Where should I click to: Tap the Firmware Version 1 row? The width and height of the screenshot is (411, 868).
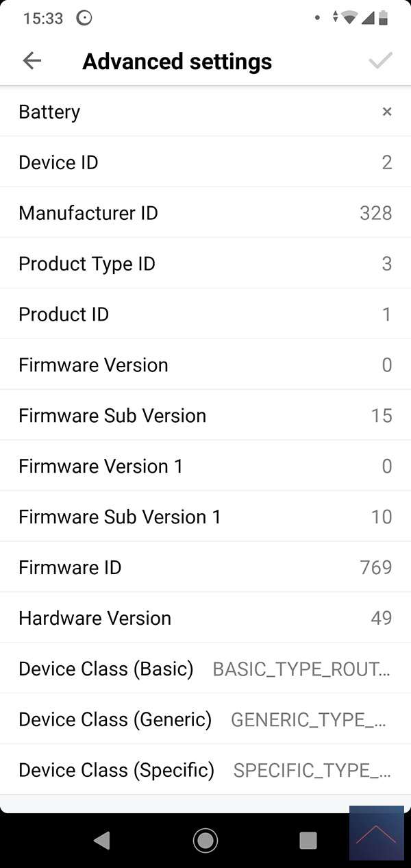pyautogui.click(x=206, y=467)
